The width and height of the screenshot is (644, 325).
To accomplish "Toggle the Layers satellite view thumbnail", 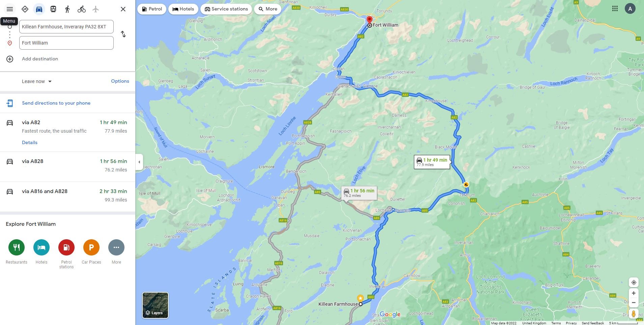I will click(x=155, y=305).
